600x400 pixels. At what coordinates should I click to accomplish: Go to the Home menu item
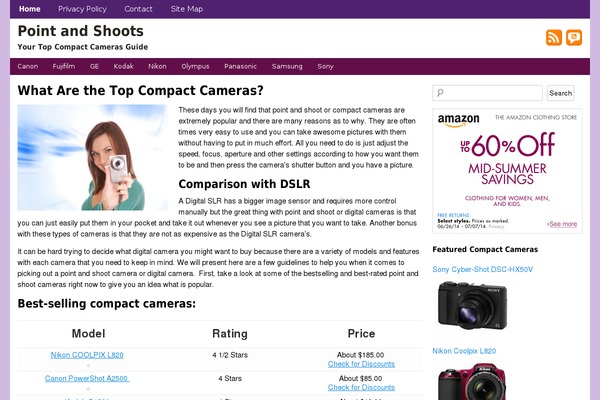click(29, 9)
